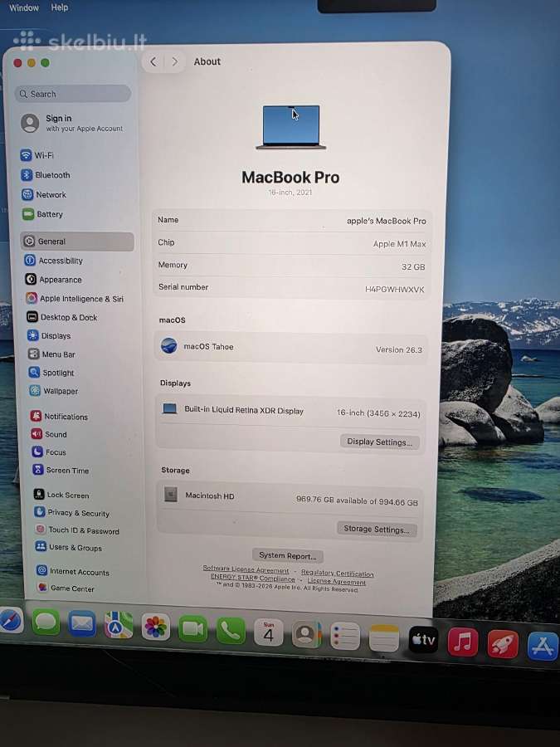Open Sound settings in the sidebar

[x=49, y=434]
